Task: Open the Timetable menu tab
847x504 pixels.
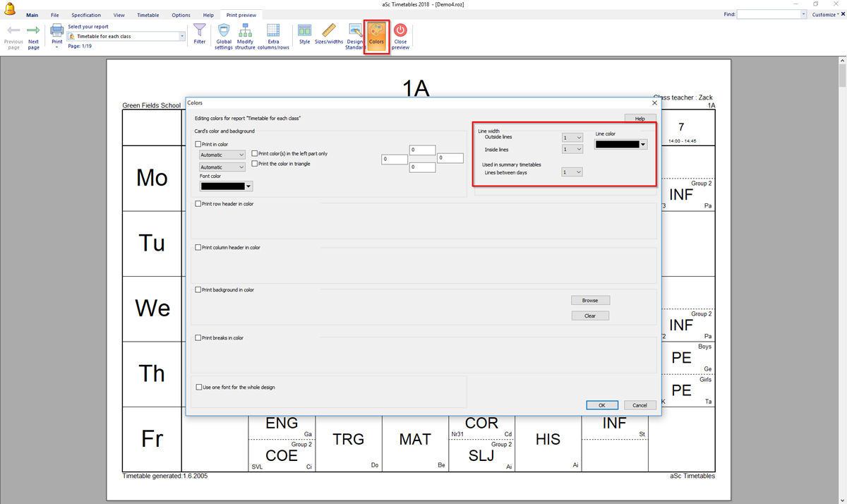Action: (148, 15)
